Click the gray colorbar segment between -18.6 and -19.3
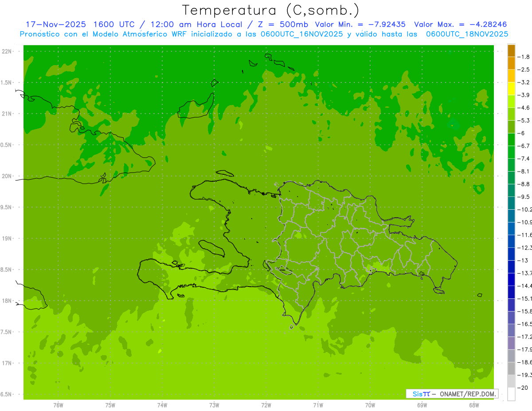532x411 pixels. (511, 368)
